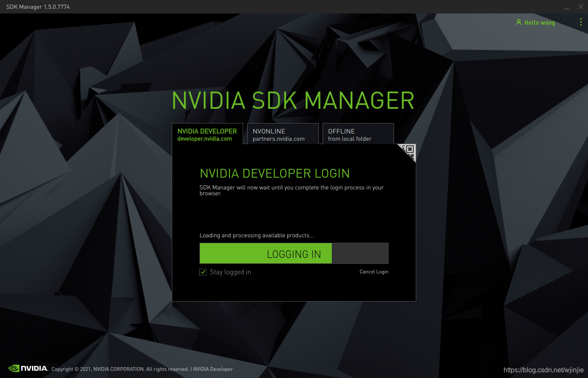588x378 pixels.
Task: Toggle the Stay logged in checkbox
Action: [x=203, y=272]
